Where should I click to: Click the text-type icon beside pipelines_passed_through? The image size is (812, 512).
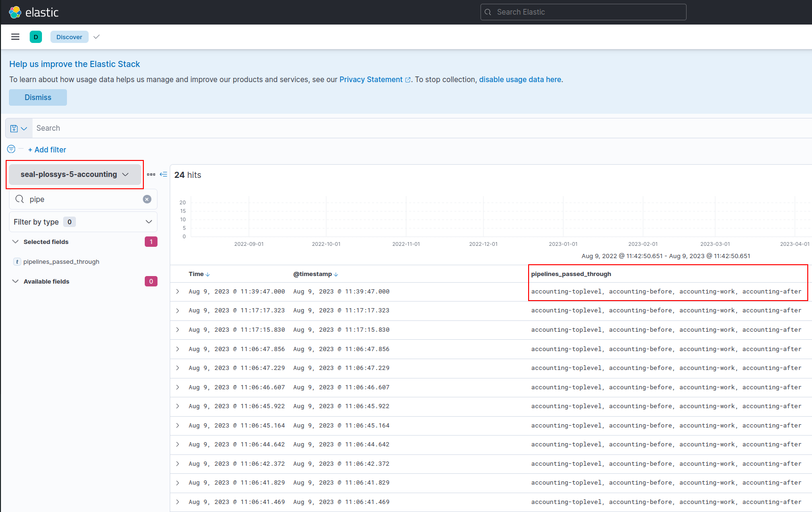[17, 261]
